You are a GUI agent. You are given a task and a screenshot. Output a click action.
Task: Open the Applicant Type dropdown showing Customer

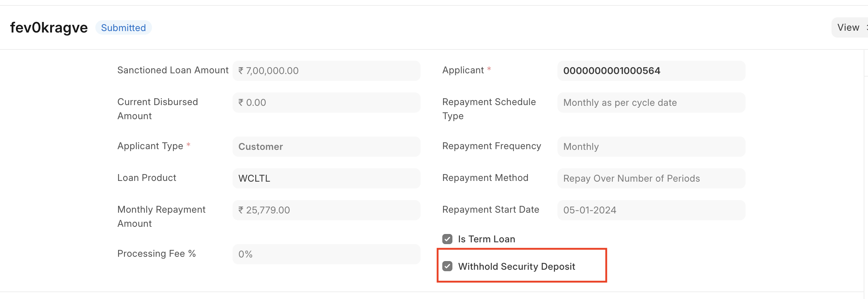point(326,146)
